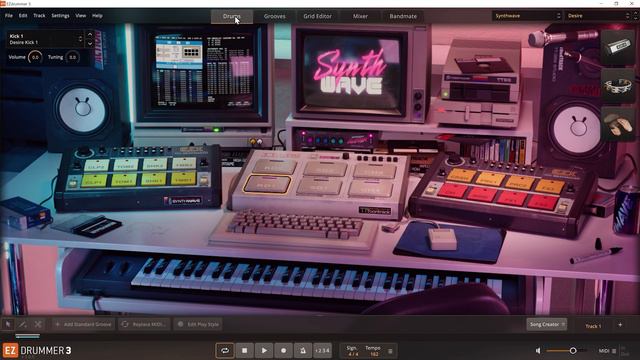640x360 pixels.
Task: Click the tempo value field
Action: pyautogui.click(x=373, y=354)
